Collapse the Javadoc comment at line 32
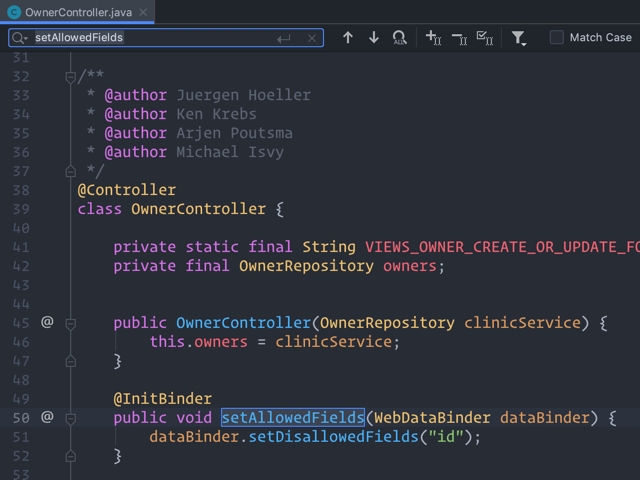 (x=71, y=76)
